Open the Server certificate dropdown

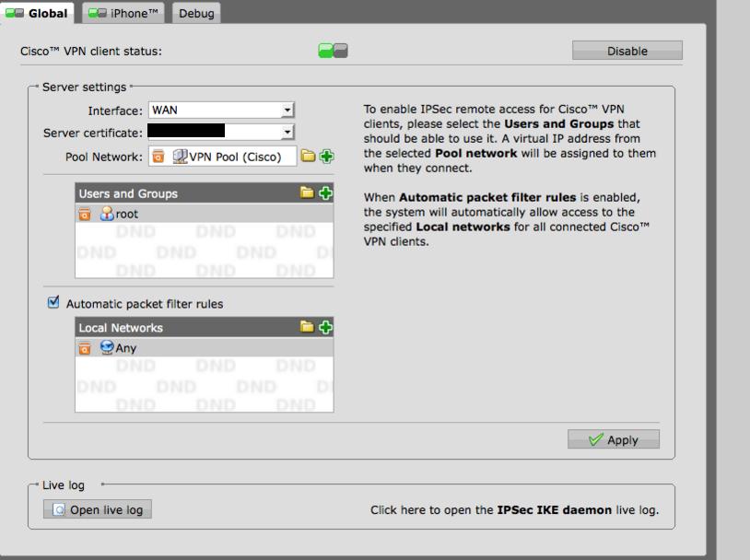221,132
